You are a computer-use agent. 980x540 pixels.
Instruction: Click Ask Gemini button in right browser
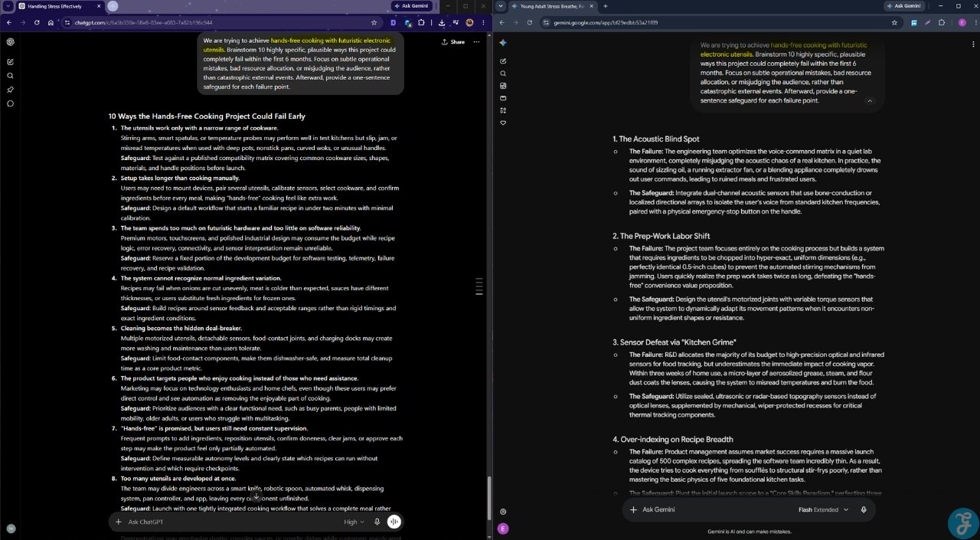click(x=904, y=6)
